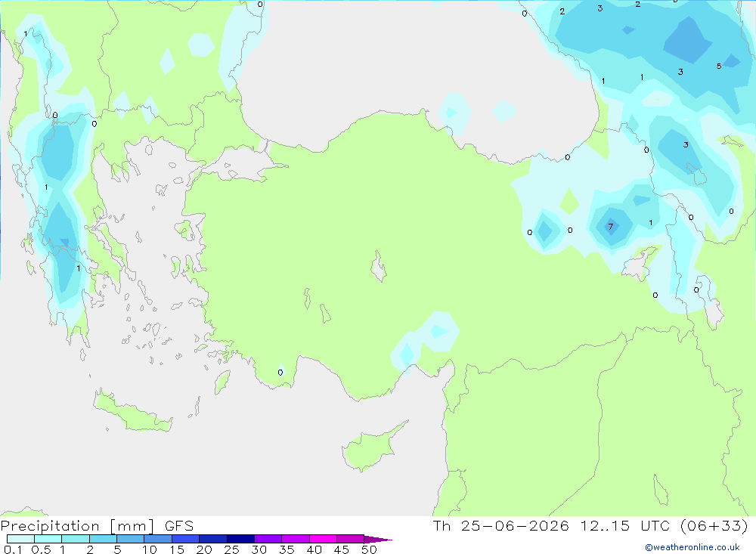This screenshot has height=554, width=756.
Task: Pick the 10–15 mm blue legend swatch
Action: (158, 539)
